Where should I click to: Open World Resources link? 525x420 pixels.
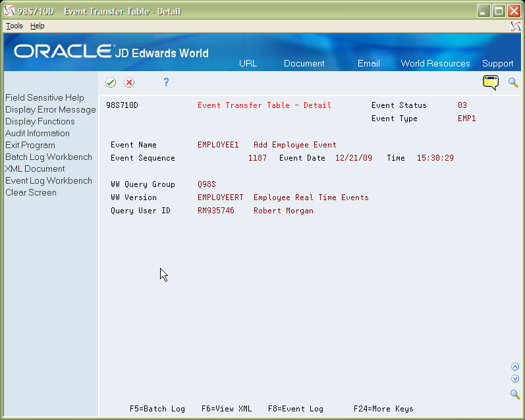click(x=435, y=63)
